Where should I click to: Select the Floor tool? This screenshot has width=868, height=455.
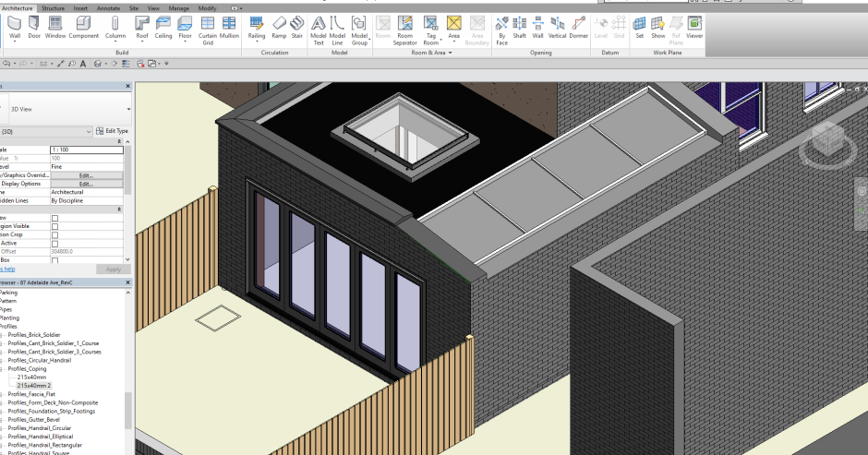185,28
